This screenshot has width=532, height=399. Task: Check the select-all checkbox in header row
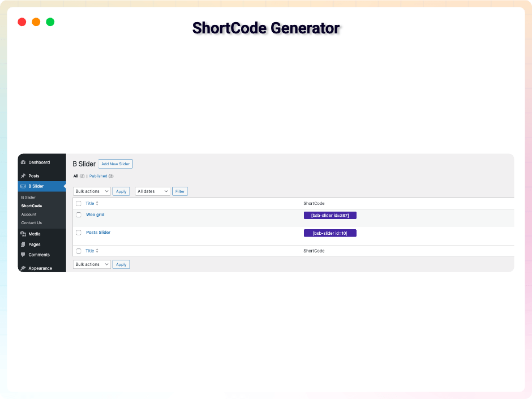79,203
